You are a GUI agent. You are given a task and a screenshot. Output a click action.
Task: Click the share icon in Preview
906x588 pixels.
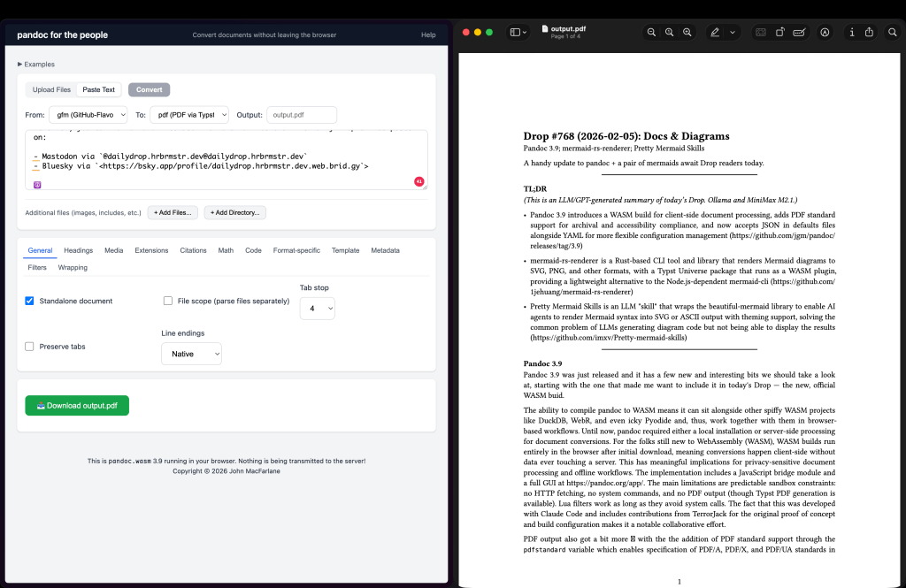[870, 33]
